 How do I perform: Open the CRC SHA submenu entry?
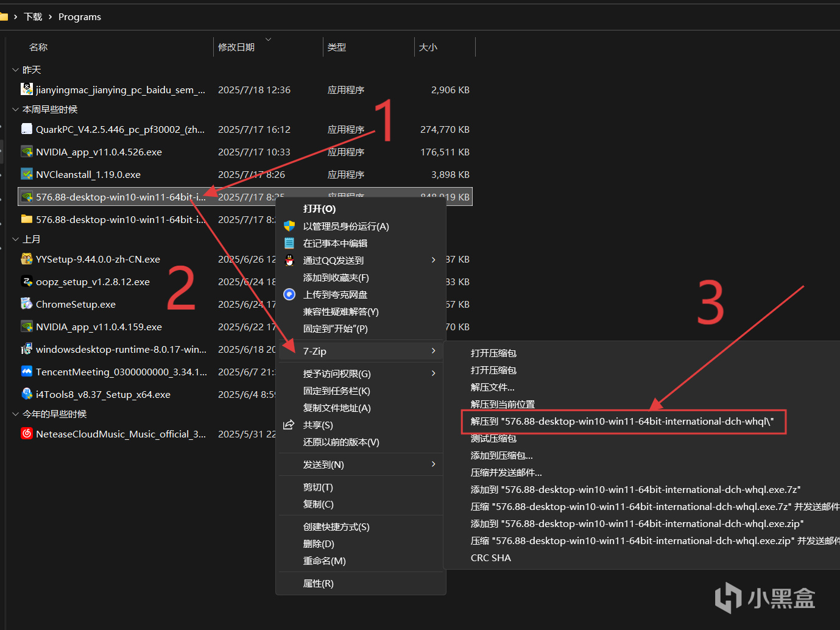[490, 557]
